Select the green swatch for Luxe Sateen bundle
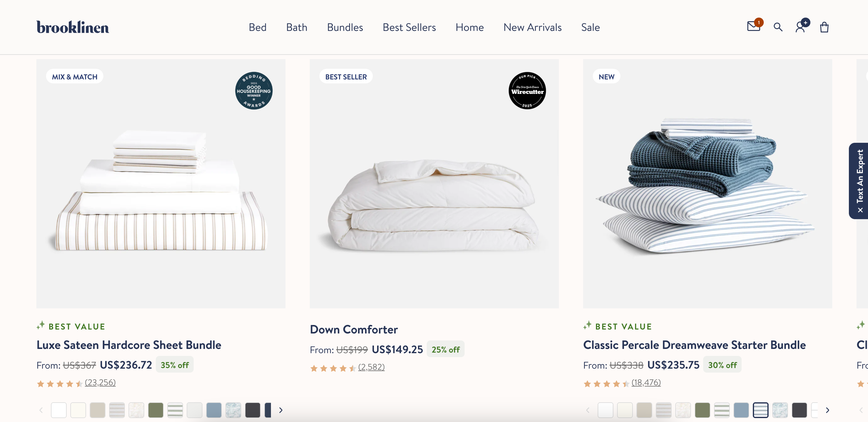Viewport: 868px width, 422px height. pos(156,410)
